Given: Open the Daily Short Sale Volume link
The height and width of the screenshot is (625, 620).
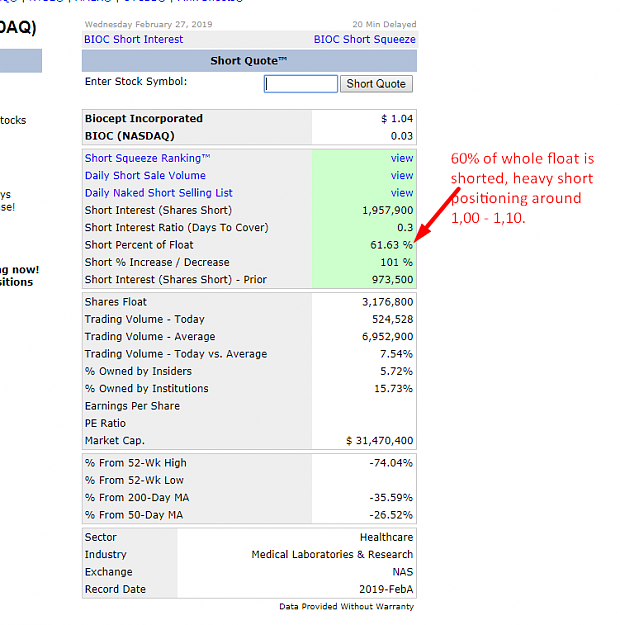Looking at the screenshot, I should point(145,176).
